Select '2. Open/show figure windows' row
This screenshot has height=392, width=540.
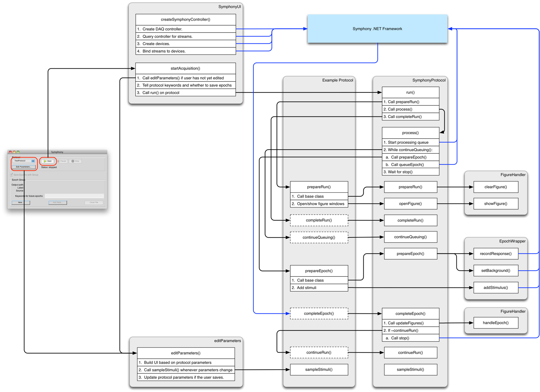(319, 204)
